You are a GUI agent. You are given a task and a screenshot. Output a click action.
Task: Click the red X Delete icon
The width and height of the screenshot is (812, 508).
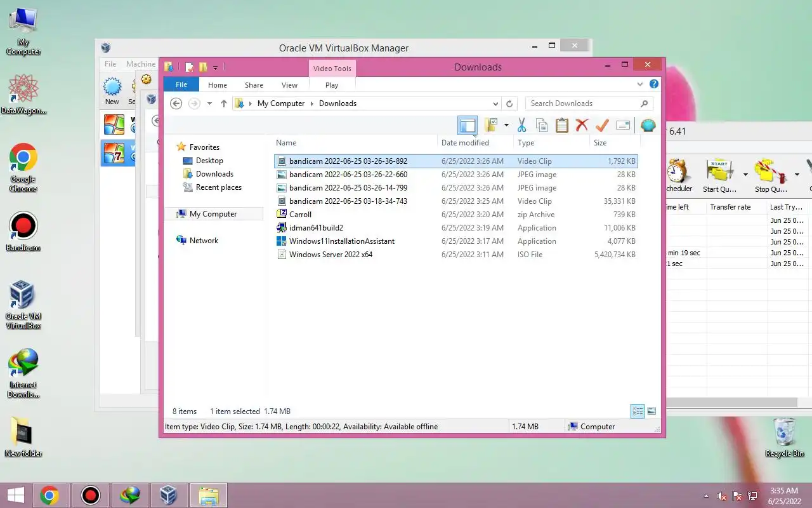click(x=582, y=125)
